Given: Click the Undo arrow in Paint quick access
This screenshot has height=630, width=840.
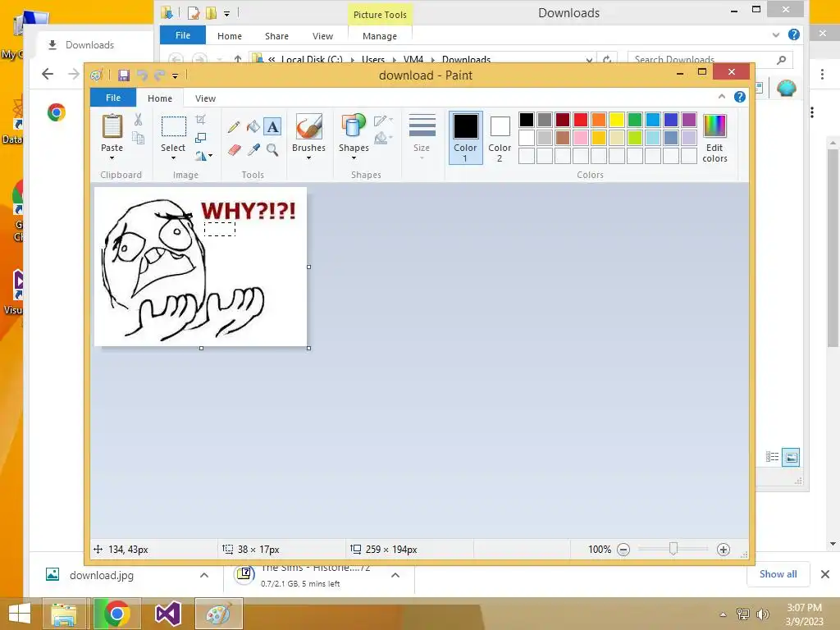Looking at the screenshot, I should [141, 75].
